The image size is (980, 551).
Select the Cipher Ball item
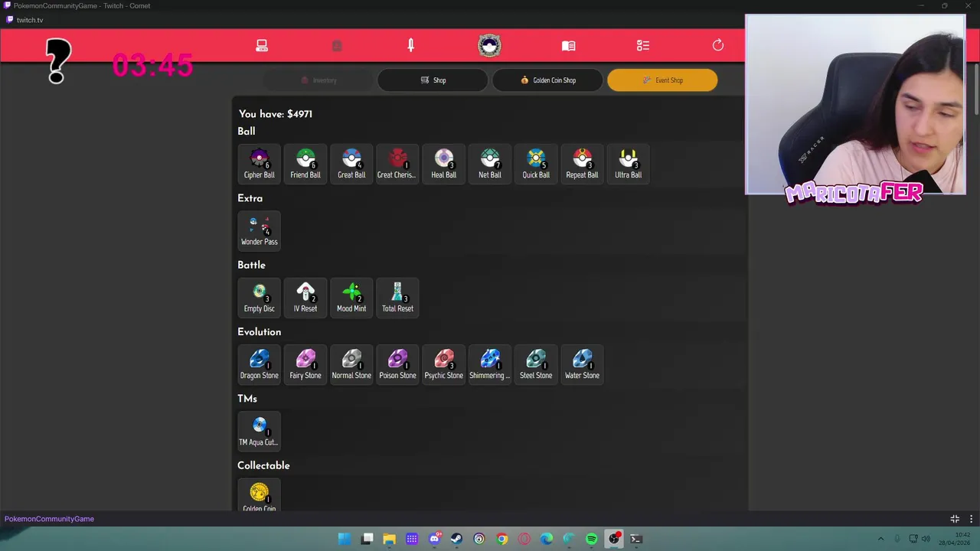(x=260, y=164)
